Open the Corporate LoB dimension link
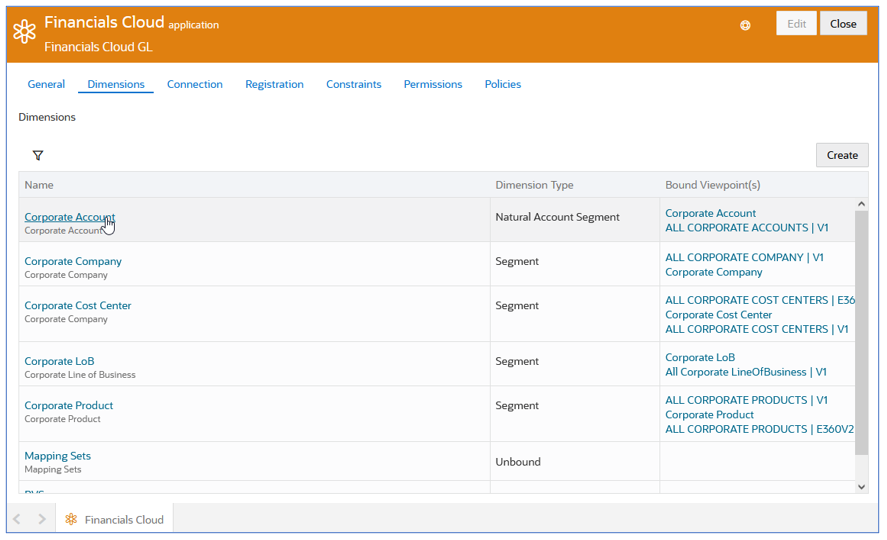Image resolution: width=887 pixels, height=540 pixels. click(x=59, y=361)
